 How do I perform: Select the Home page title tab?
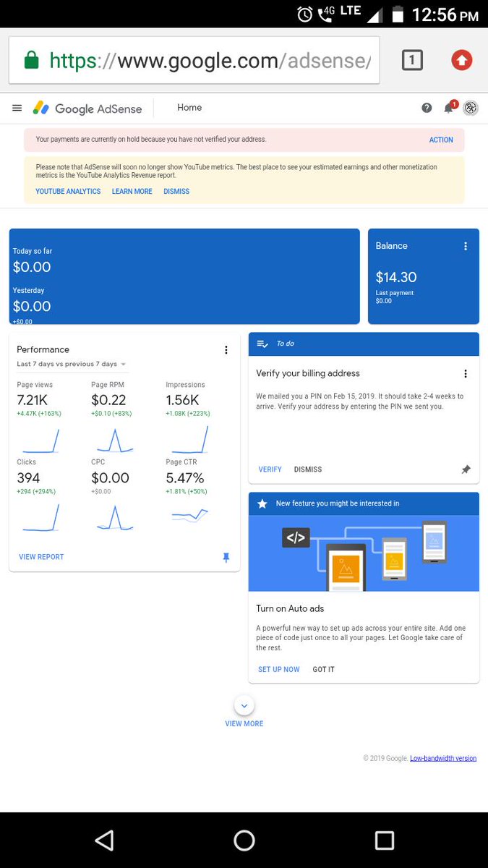[189, 108]
